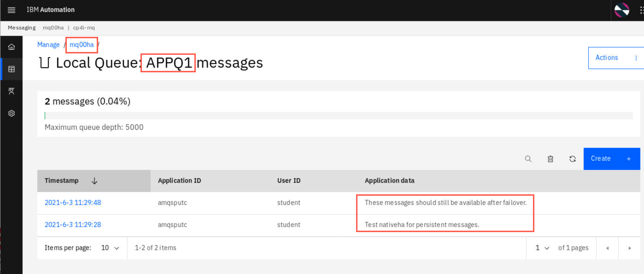Click the Timestamp column header label
Image resolution: width=644 pixels, height=274 pixels.
[x=61, y=181]
